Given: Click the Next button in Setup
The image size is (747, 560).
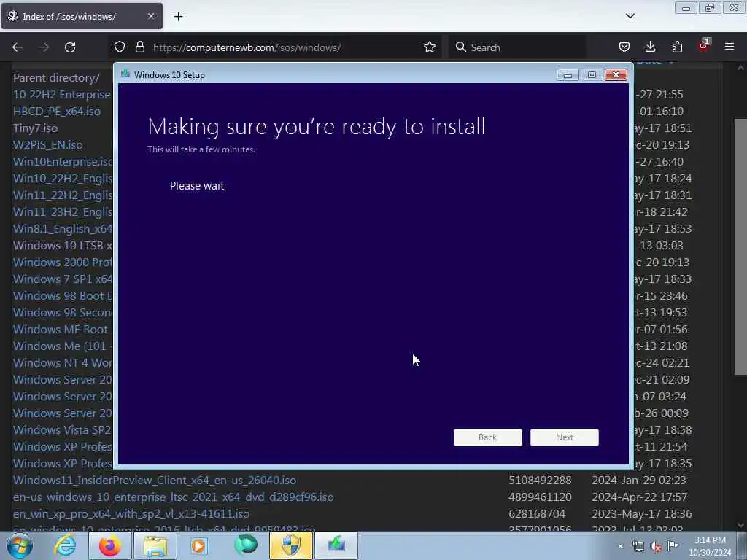Looking at the screenshot, I should 564,437.
